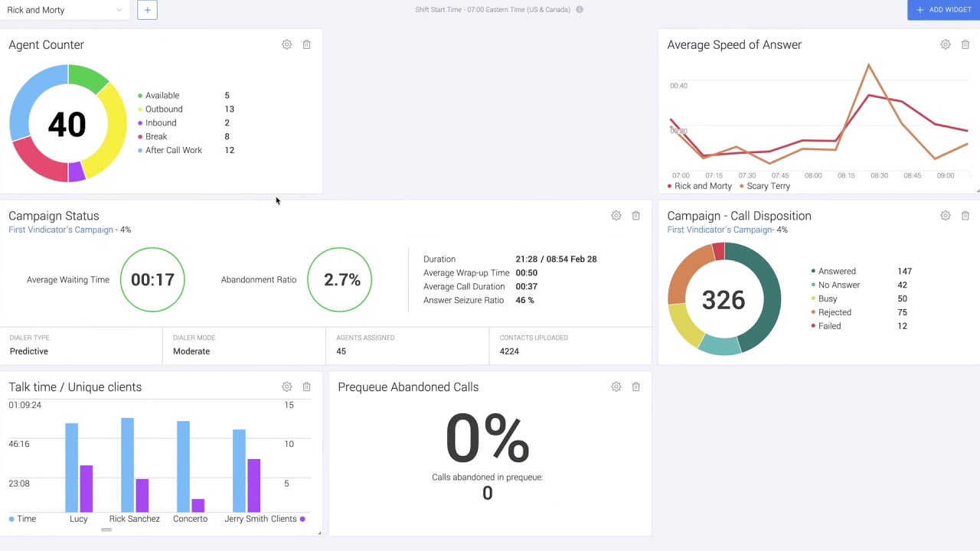The height and width of the screenshot is (551, 980).
Task: Open Campaign Status widget settings gear
Action: (616, 216)
